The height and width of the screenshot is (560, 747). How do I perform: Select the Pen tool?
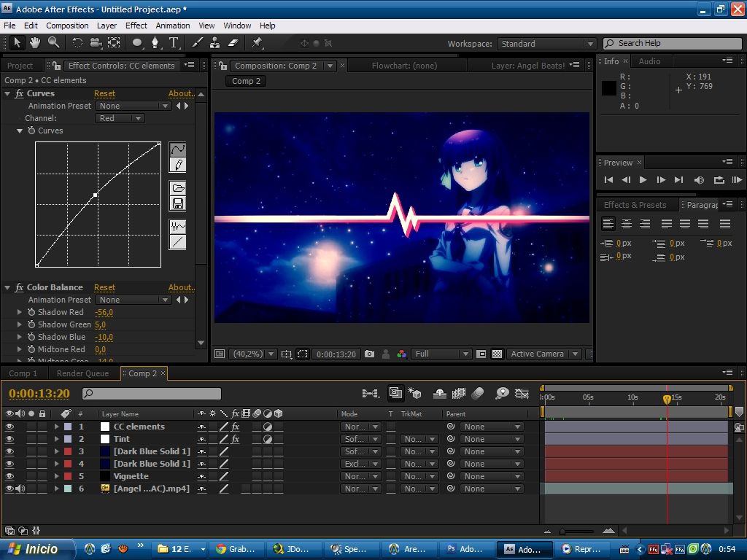click(x=155, y=43)
